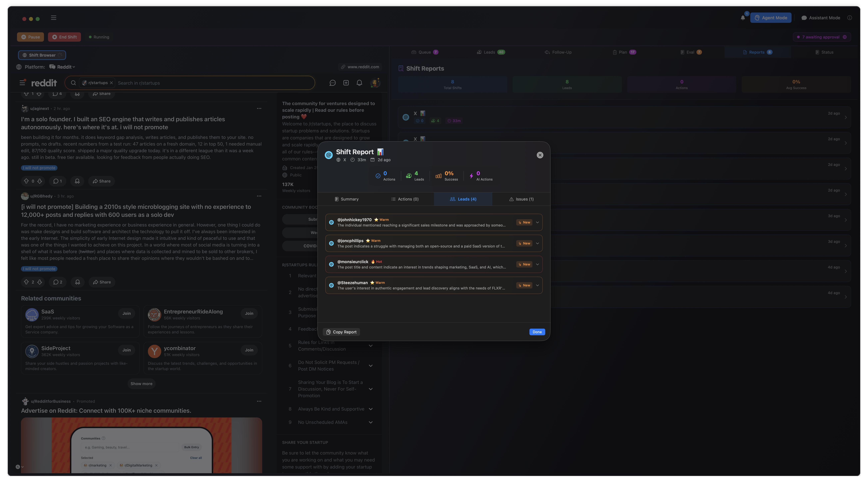The width and height of the screenshot is (868, 485).
Task: Join the EntrepreneurRideAlong community
Action: coord(249,313)
